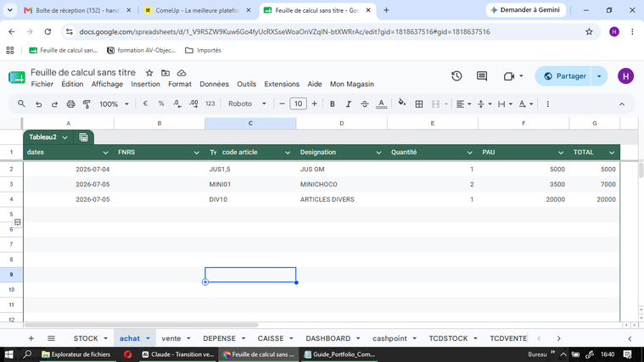Format as percent
Viewport: 644px width, 362px height.
161,103
